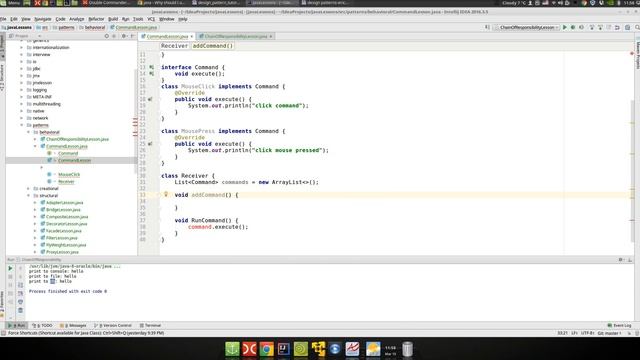Switch to ChainOfResponsibilityLesson.java editor tab
This screenshot has height=360, width=640.
(x=236, y=36)
